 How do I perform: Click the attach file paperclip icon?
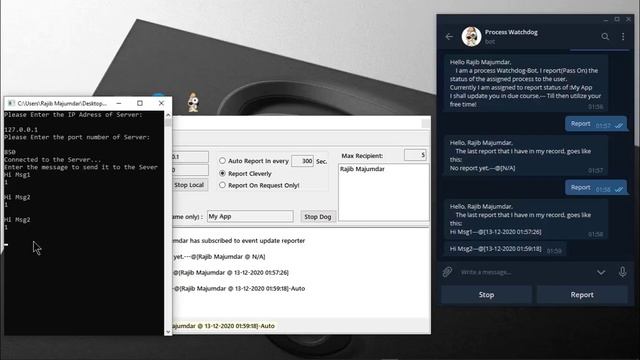click(447, 272)
